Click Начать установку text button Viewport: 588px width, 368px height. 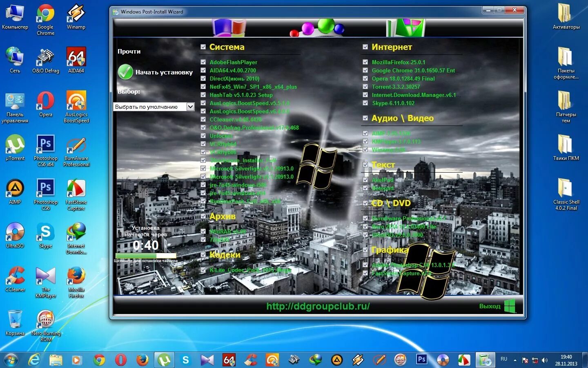point(164,72)
